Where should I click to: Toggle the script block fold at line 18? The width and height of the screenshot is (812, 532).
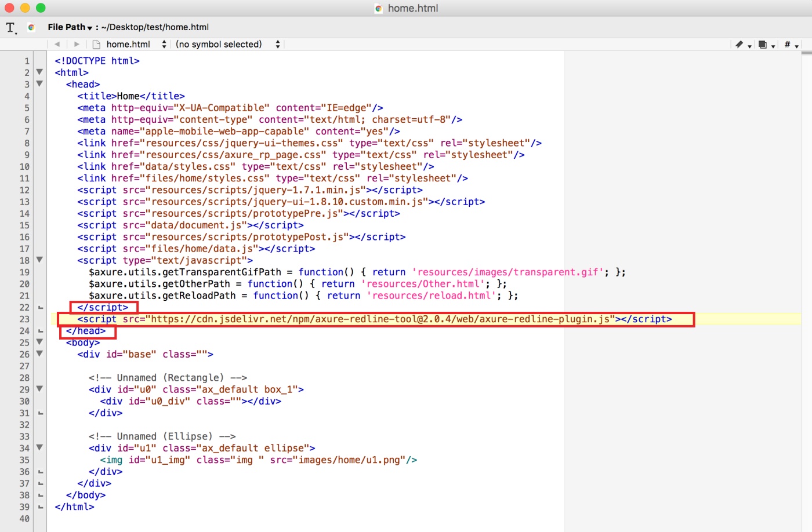tap(39, 260)
